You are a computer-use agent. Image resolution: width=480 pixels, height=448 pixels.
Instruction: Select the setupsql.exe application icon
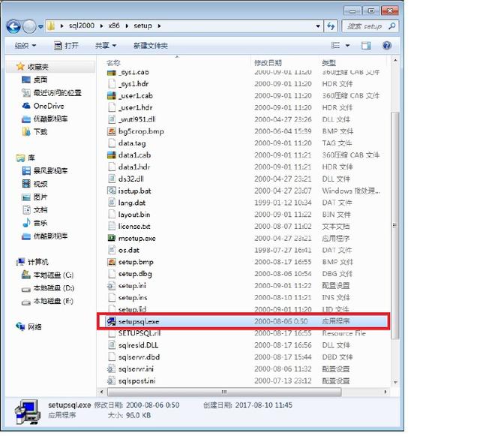[x=111, y=321]
